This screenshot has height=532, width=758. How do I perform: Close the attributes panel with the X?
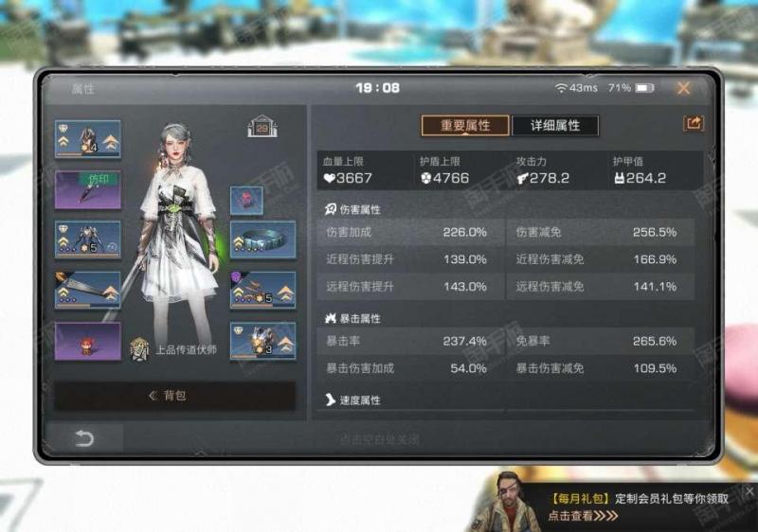coord(683,88)
